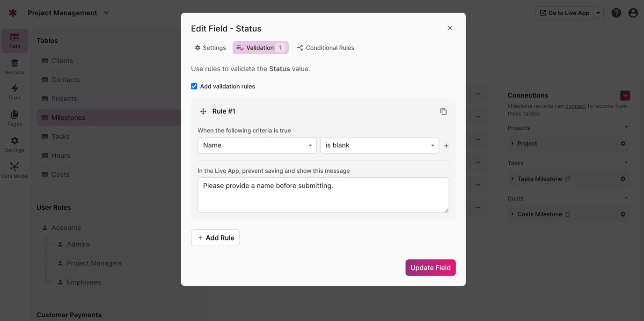
Task: Expand the Go to Live App arrow
Action: [x=598, y=13]
